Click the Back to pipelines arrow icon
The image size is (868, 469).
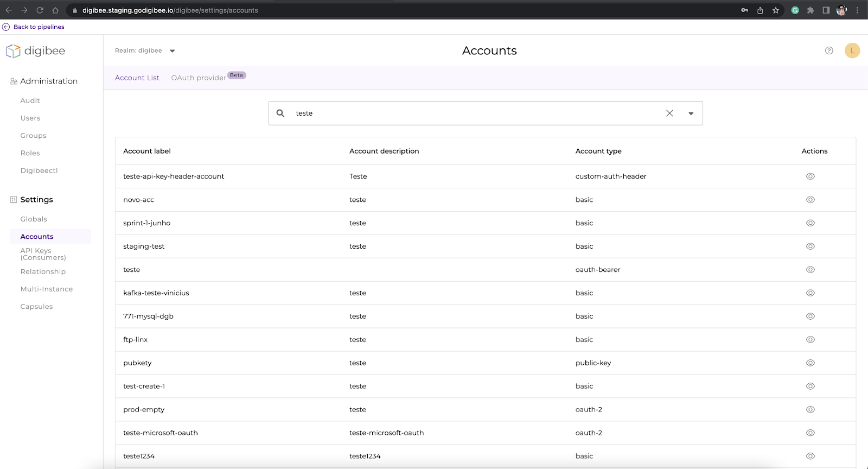[6, 27]
